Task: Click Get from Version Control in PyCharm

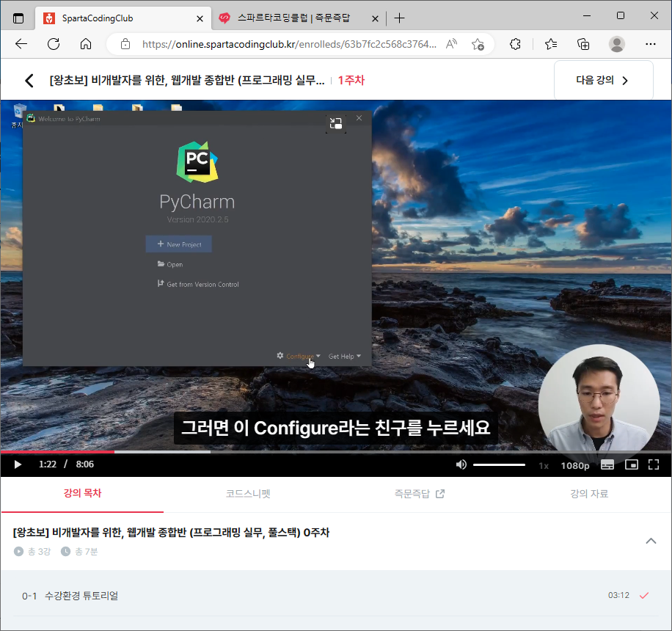Action: click(x=198, y=284)
